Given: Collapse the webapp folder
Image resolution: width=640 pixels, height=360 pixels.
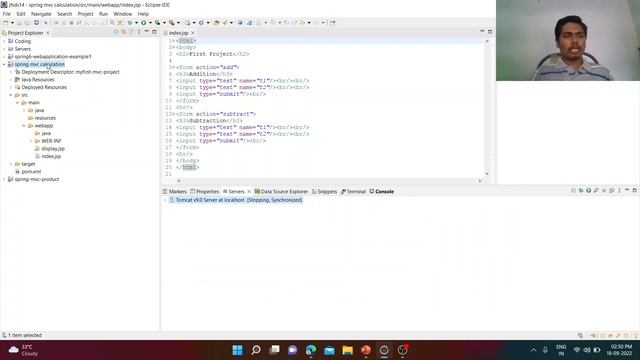Looking at the screenshot, I should coord(24,126).
